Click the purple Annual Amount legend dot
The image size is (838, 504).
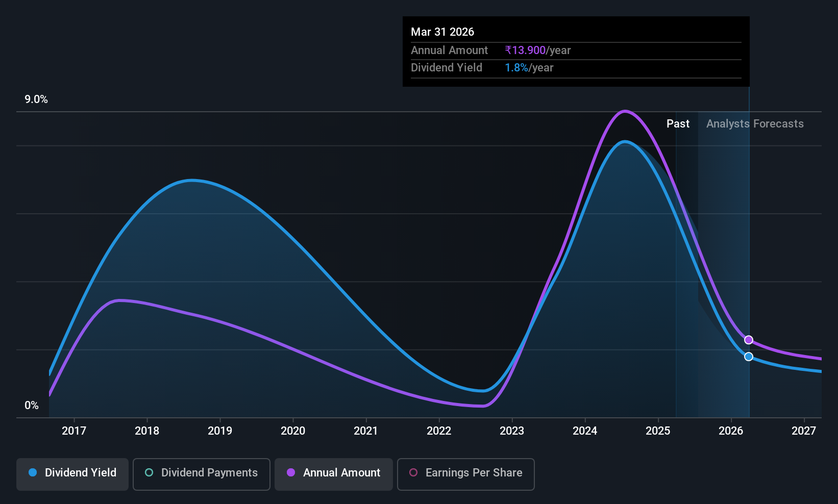(291, 472)
